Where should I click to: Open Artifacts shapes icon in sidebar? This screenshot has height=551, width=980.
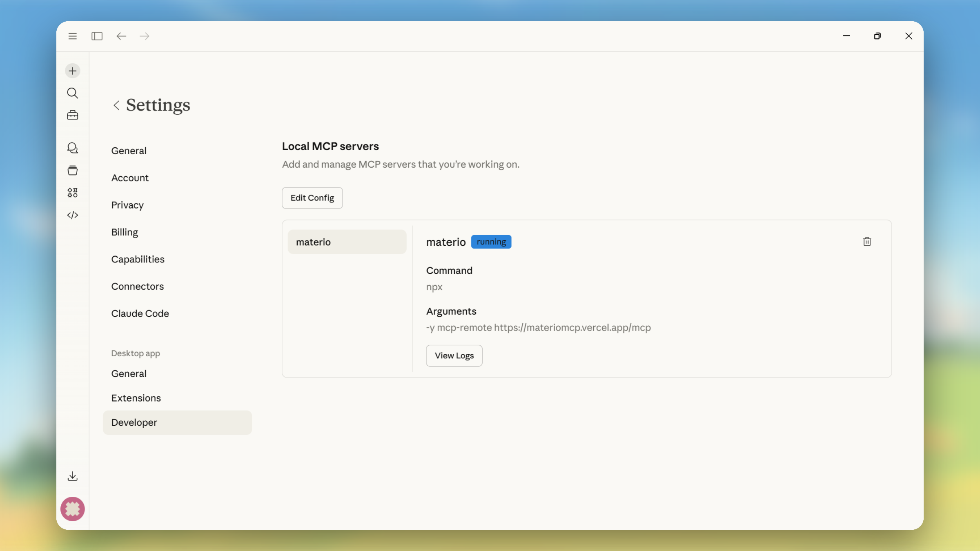tap(72, 193)
